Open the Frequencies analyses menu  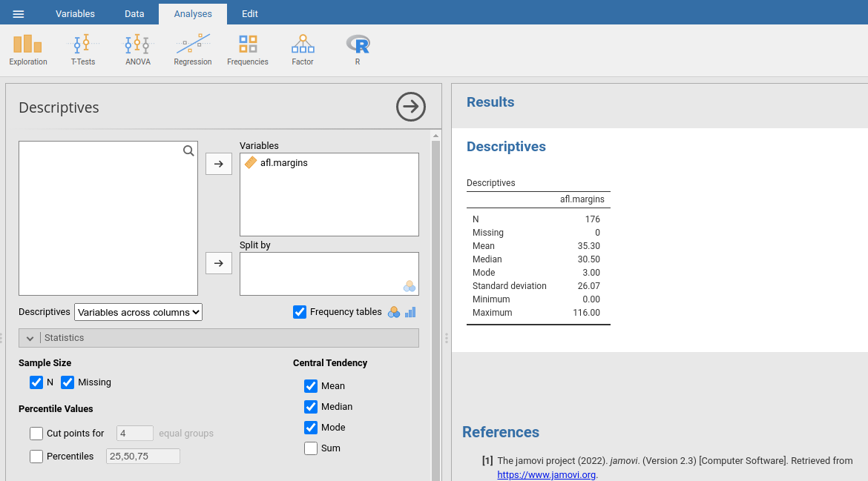pos(248,50)
